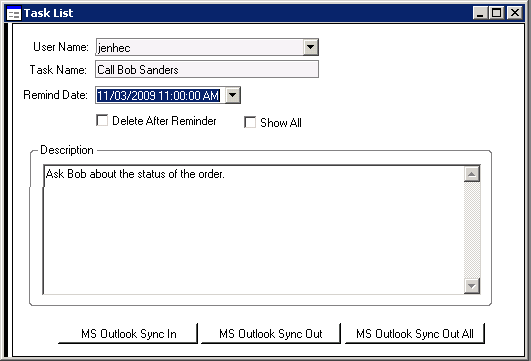This screenshot has height=361, width=531.
Task: Click the description scrollbar down arrow
Action: (x=472, y=286)
